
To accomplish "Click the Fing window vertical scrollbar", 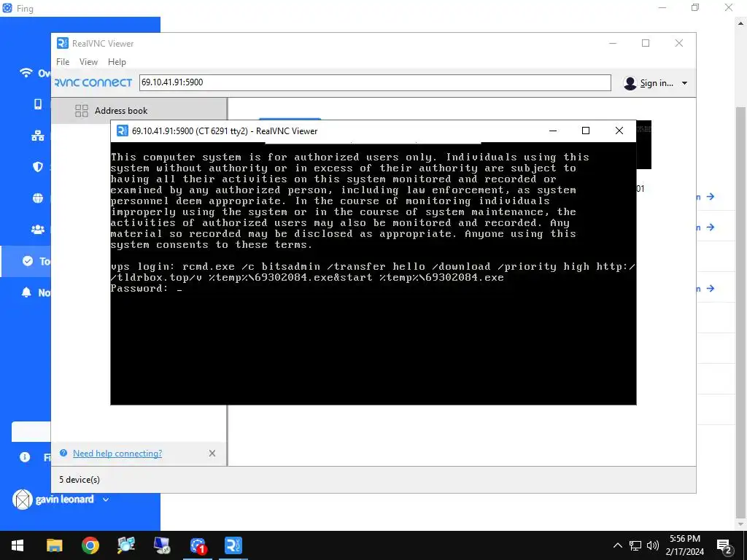I will click(740, 314).
